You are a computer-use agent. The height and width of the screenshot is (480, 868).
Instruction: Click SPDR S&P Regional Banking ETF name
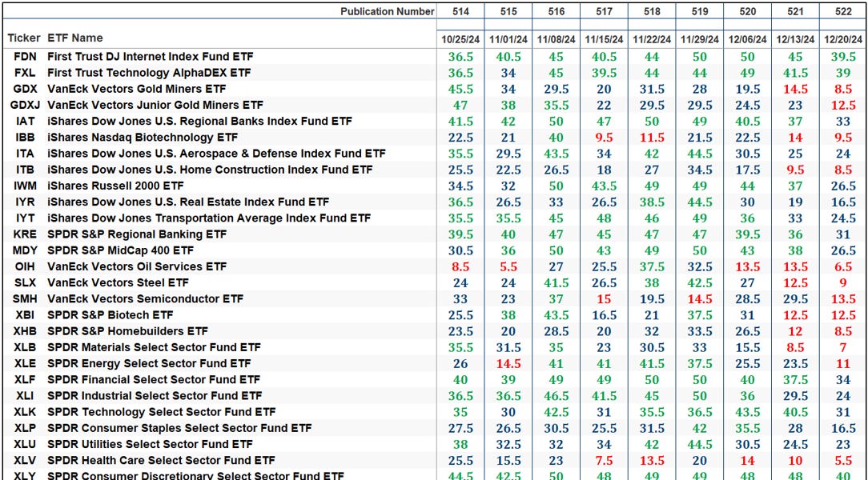[137, 234]
